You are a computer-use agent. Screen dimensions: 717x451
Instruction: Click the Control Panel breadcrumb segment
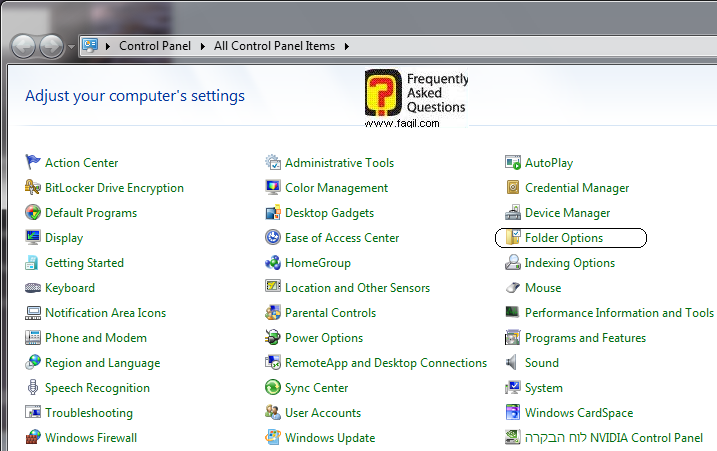tap(156, 46)
